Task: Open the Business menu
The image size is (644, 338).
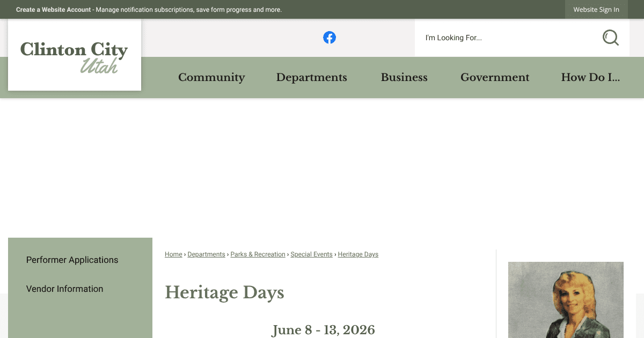Action: coord(404,77)
